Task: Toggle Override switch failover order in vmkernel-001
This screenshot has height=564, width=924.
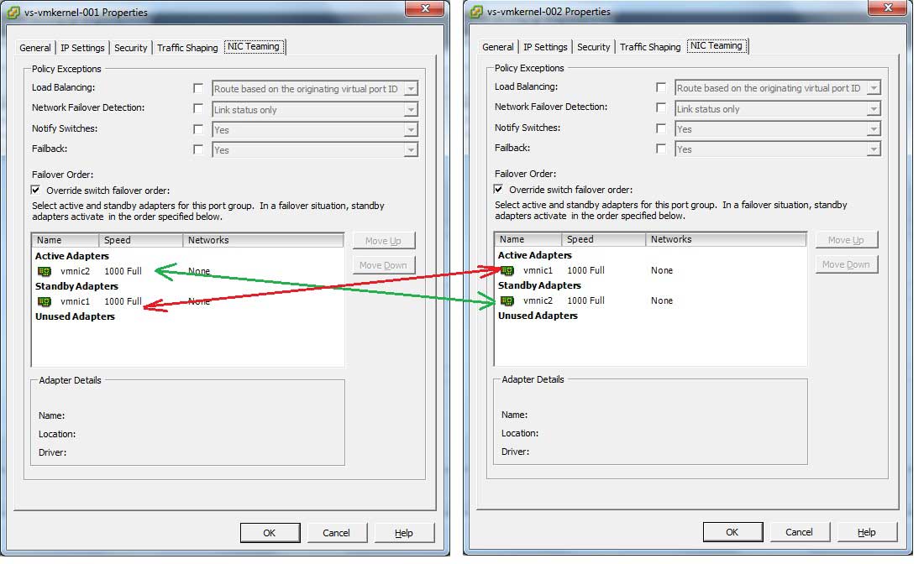Action: click(x=36, y=191)
